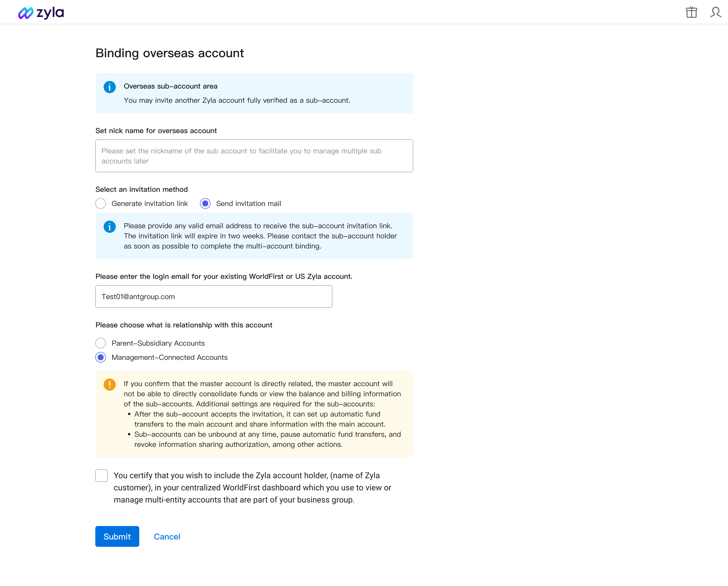
Task: Click the Select an invitation method label
Action: 142,189
